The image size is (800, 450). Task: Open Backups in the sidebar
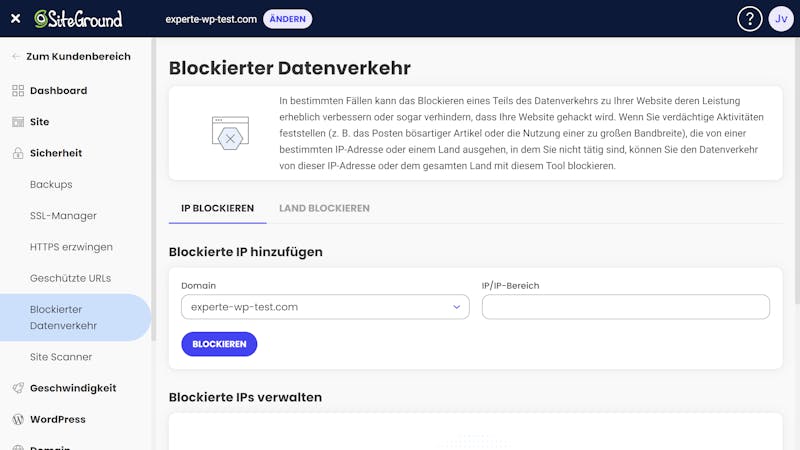(x=51, y=185)
